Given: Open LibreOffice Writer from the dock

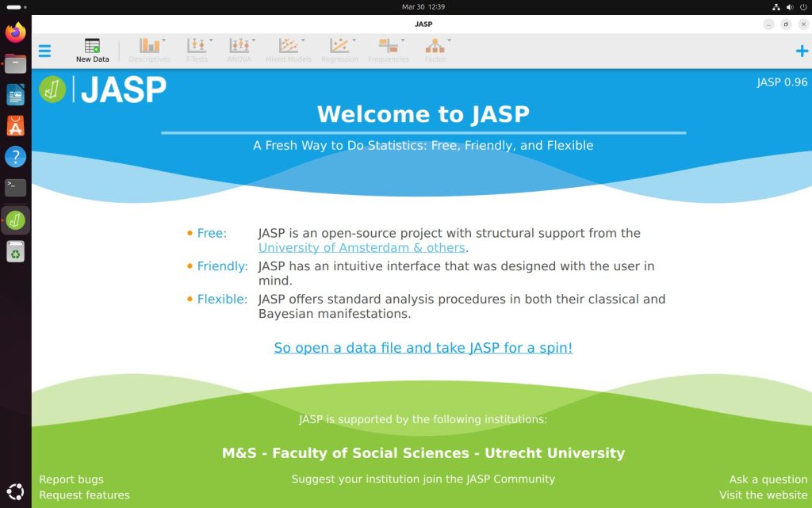Looking at the screenshot, I should tap(16, 94).
